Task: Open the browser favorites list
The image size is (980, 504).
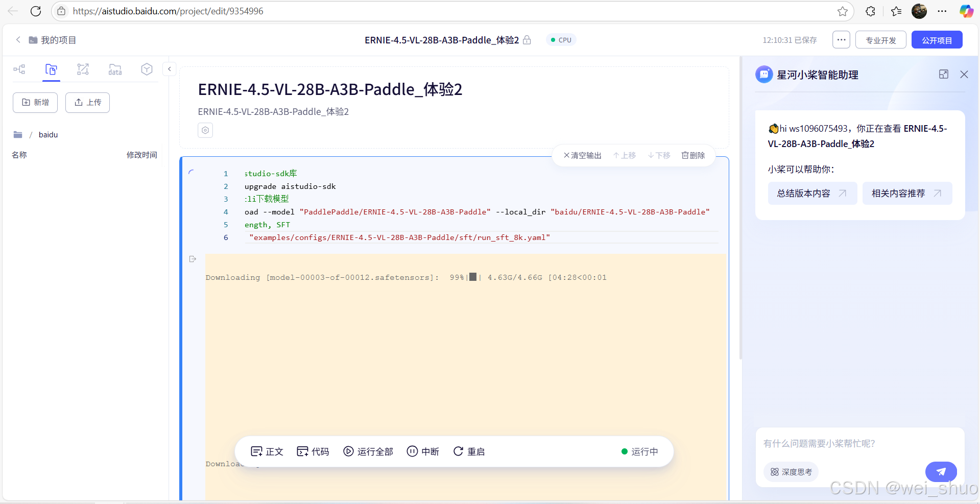Action: click(896, 11)
